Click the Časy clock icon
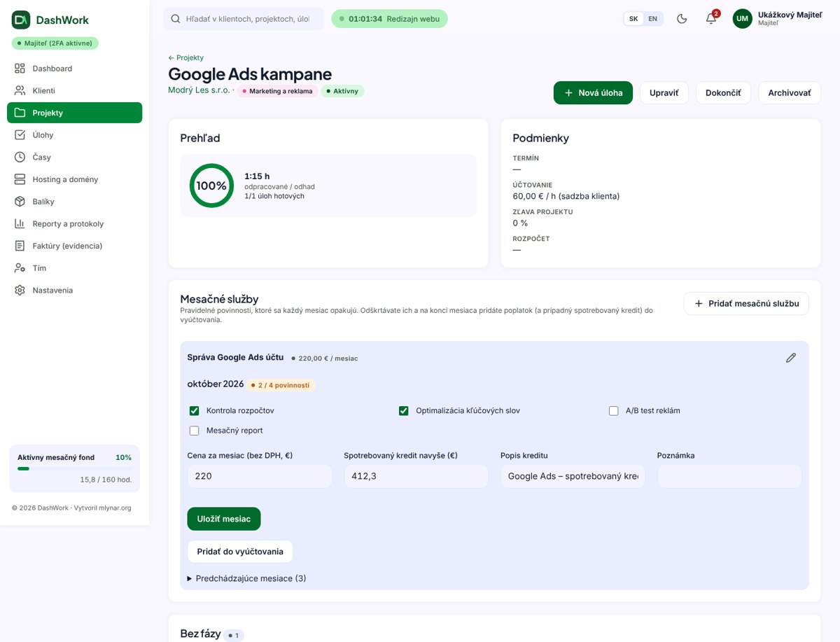This screenshot has height=642, width=840. [x=20, y=158]
